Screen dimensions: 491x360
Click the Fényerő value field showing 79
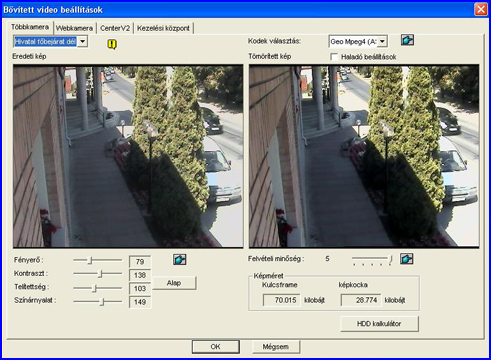[140, 262]
